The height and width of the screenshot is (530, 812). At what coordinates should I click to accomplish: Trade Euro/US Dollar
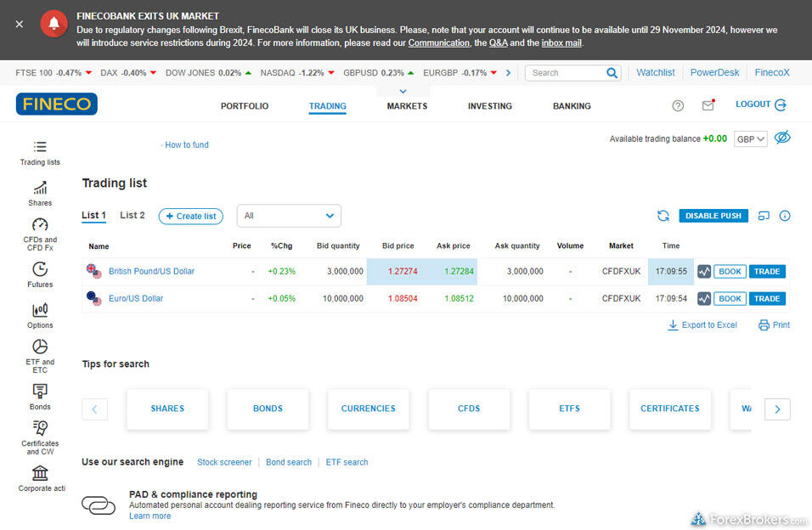[767, 298]
